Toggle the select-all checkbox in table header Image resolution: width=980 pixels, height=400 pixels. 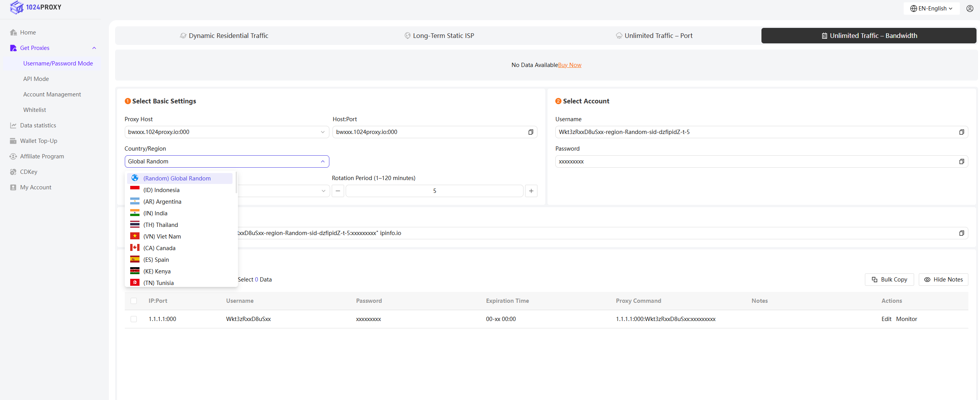point(134,301)
